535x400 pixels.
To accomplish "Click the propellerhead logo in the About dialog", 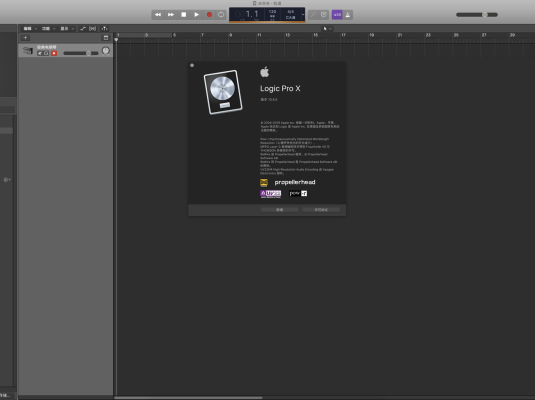I will tap(295, 182).
